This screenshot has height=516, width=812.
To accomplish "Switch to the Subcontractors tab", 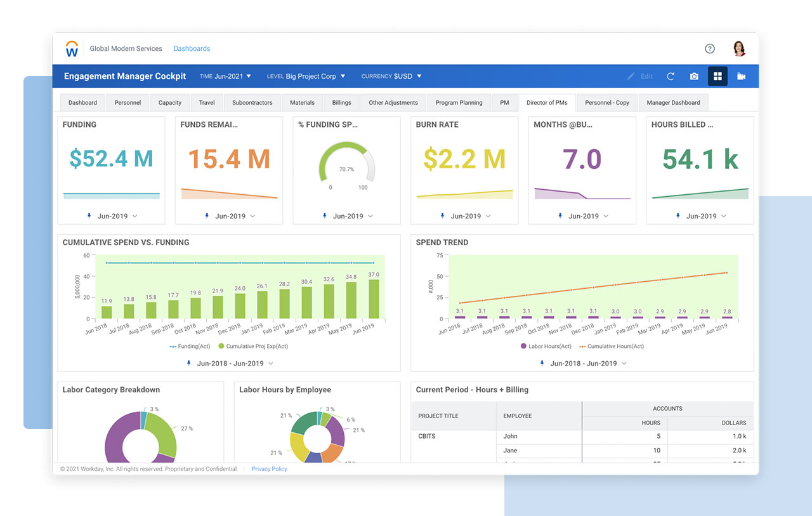I will click(x=252, y=103).
